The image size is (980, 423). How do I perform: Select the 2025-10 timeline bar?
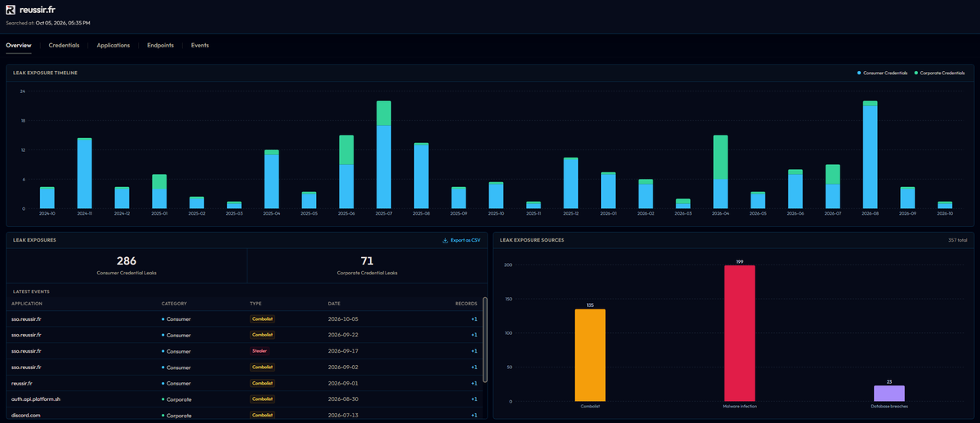(497, 195)
